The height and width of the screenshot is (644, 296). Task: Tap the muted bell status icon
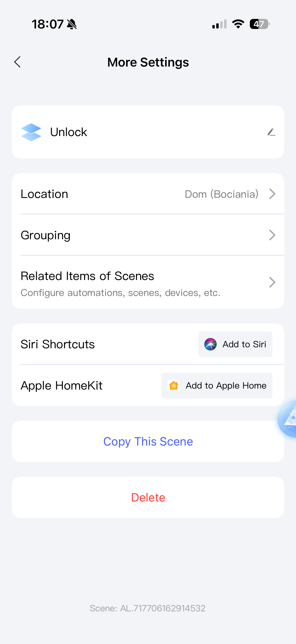tap(72, 24)
